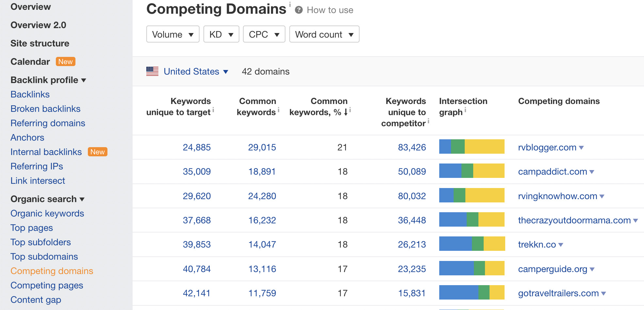Viewport: 644px width, 310px height.
Task: Open rvblogger.com competitor link
Action: point(547,147)
